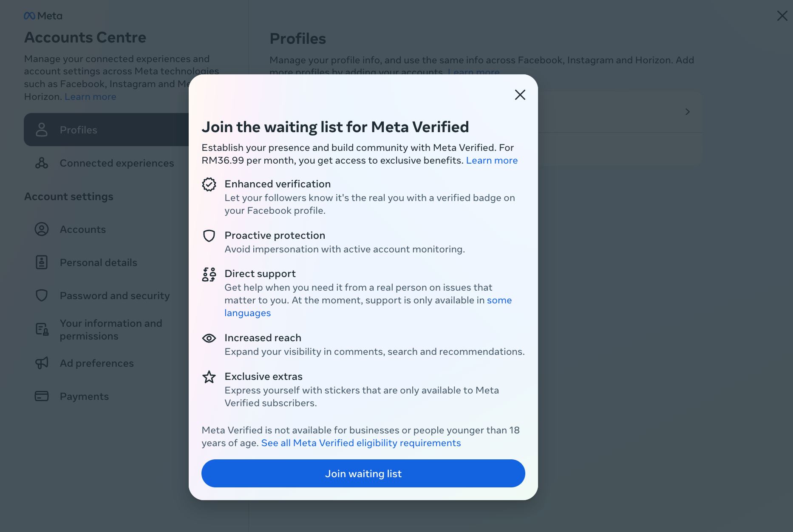This screenshot has width=793, height=532.
Task: Click the Ad preferences megaphone icon
Action: [x=42, y=363]
